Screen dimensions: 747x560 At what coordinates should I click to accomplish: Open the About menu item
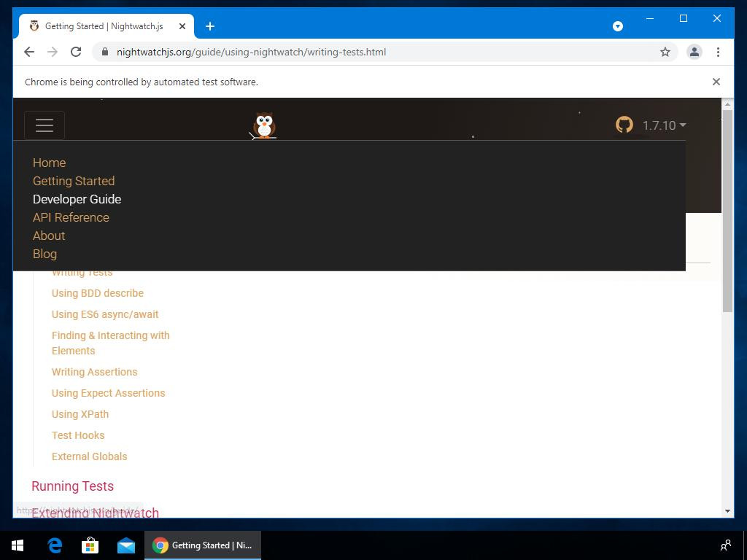[49, 236]
